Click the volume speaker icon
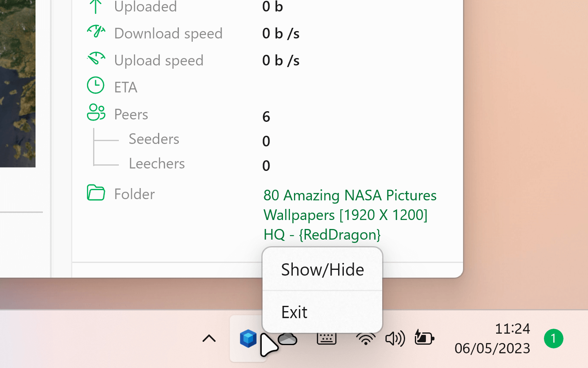 [x=394, y=339]
